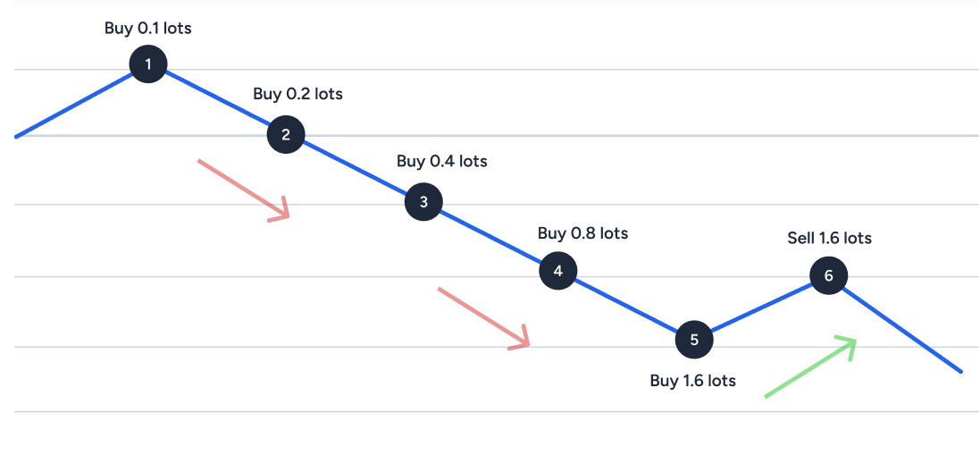Click the upper red downward arrow
Screen dimensions: 980x464
(x=244, y=189)
